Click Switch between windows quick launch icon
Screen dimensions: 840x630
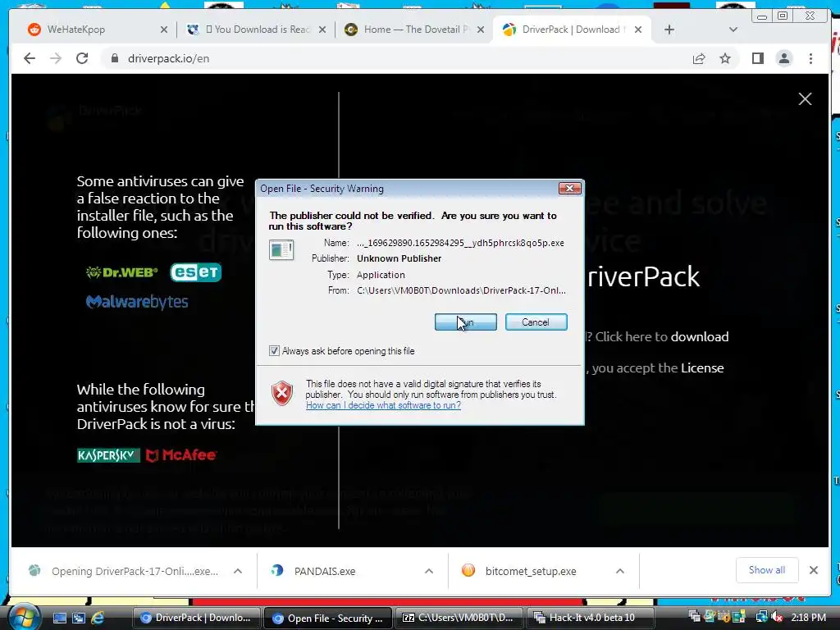click(x=79, y=619)
